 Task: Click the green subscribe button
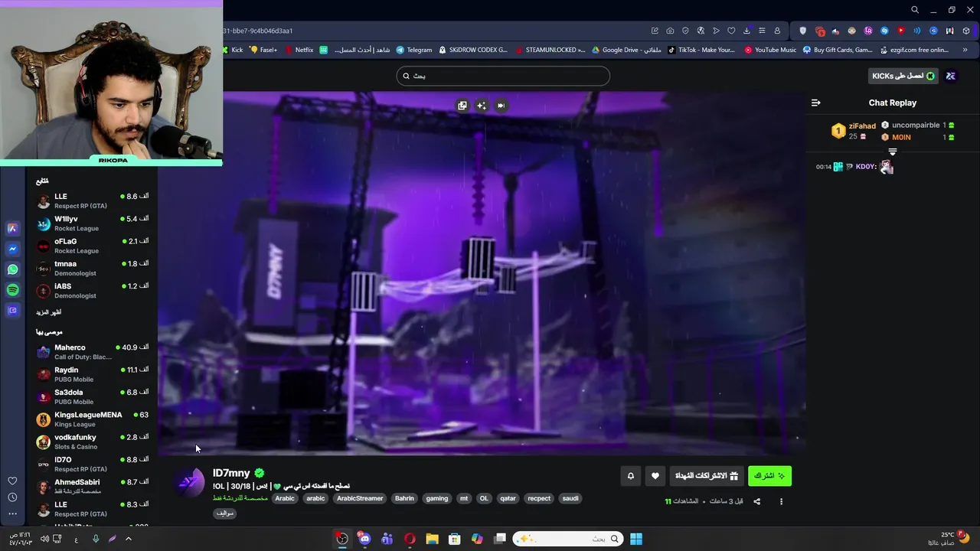coord(769,476)
